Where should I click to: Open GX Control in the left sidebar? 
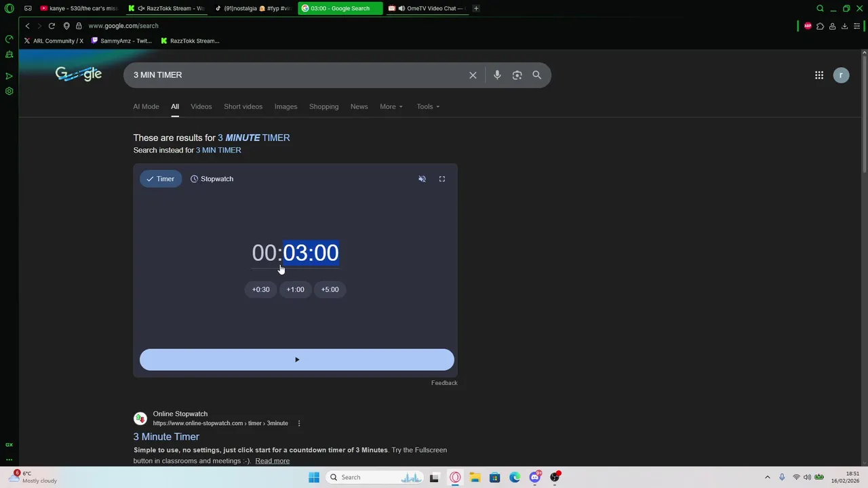click(x=9, y=39)
